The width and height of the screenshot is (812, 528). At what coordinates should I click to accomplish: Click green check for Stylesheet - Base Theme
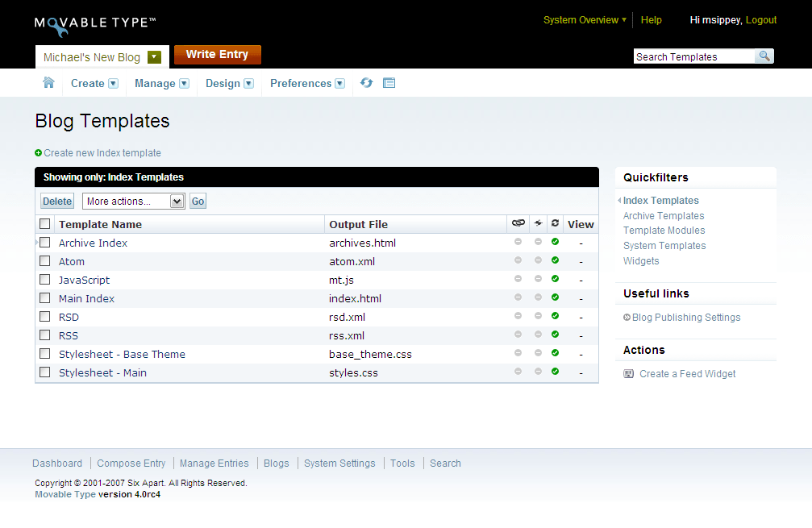pos(555,353)
